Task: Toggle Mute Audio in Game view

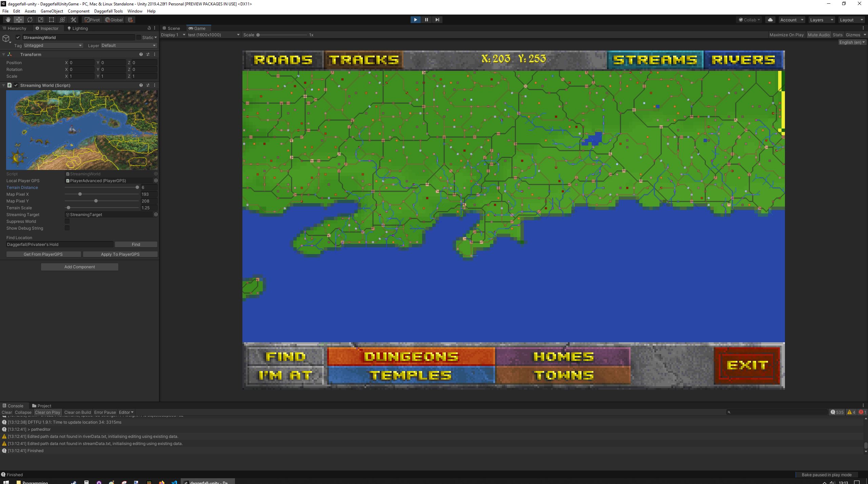Action: click(x=818, y=35)
